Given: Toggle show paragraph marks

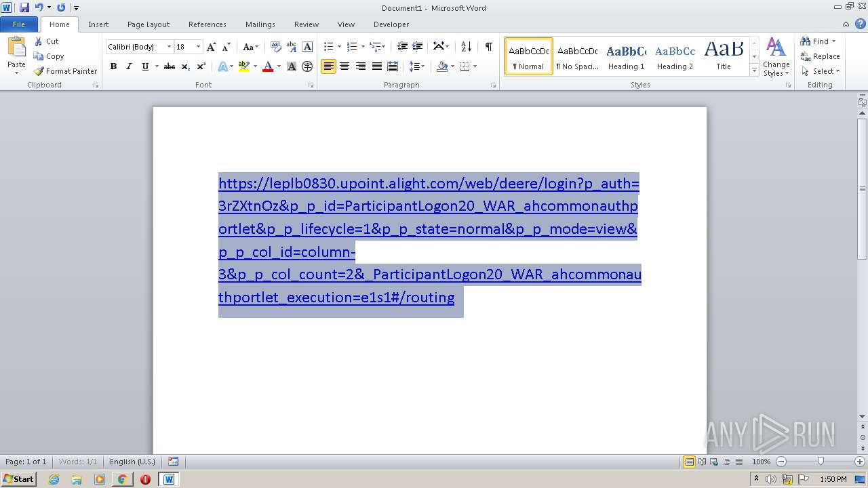Looking at the screenshot, I should (x=488, y=47).
